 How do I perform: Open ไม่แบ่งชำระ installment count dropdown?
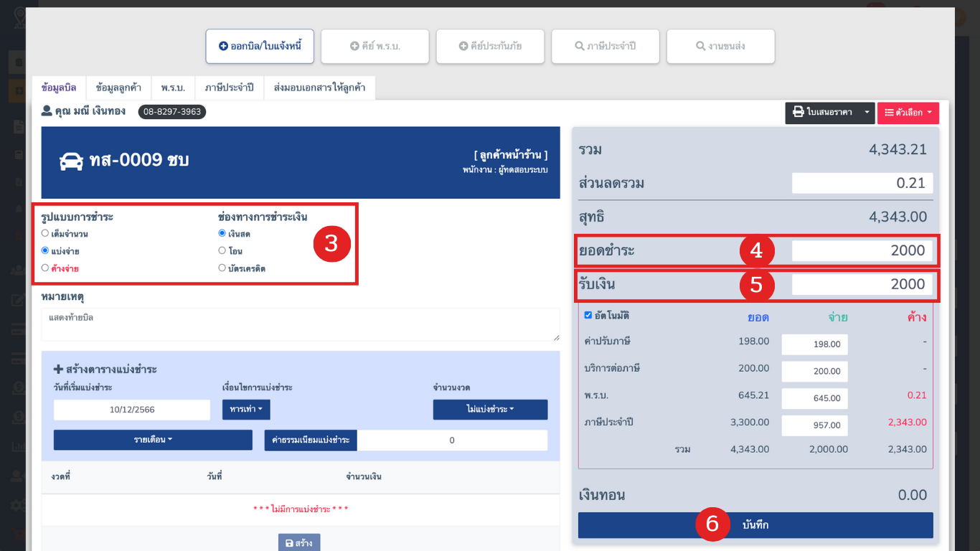(x=490, y=410)
